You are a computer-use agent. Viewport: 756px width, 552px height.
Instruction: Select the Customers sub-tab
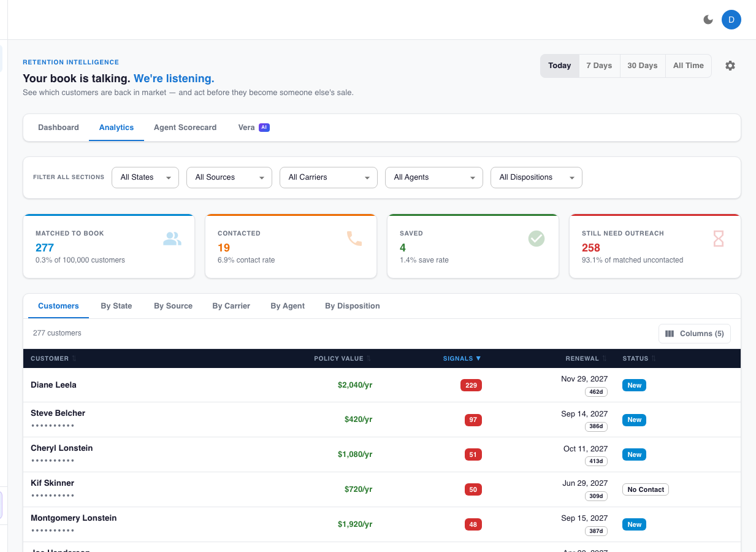(x=58, y=306)
